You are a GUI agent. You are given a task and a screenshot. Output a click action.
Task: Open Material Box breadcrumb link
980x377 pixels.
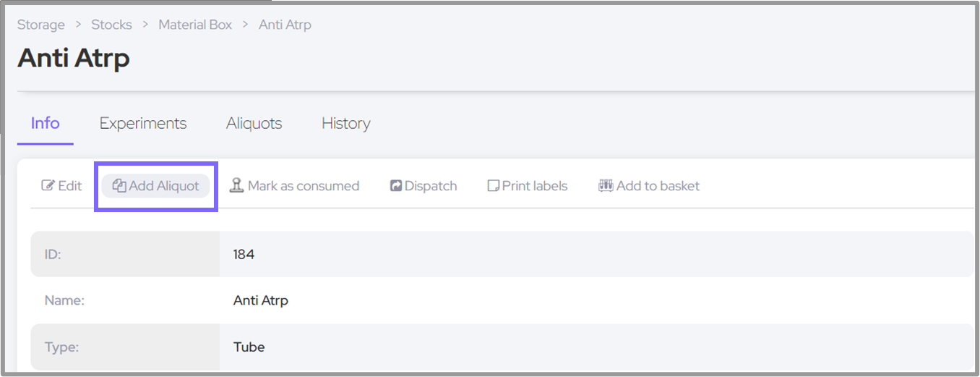pos(195,25)
